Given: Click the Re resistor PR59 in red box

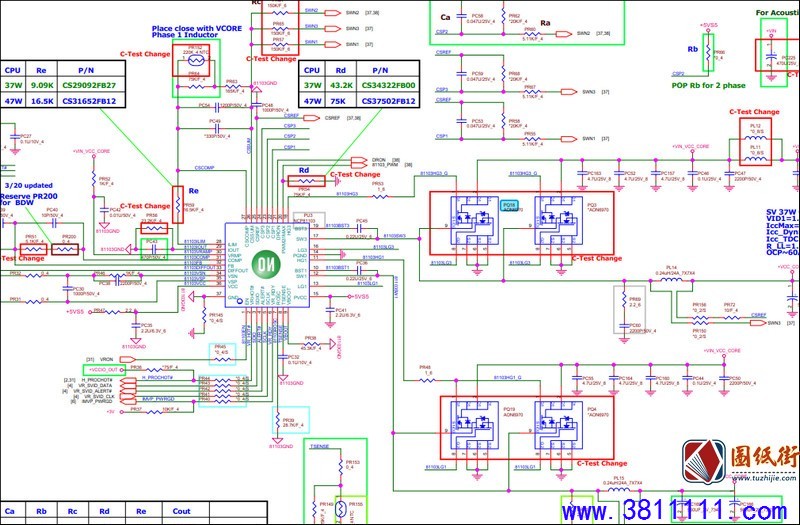Looking at the screenshot, I should [178, 205].
